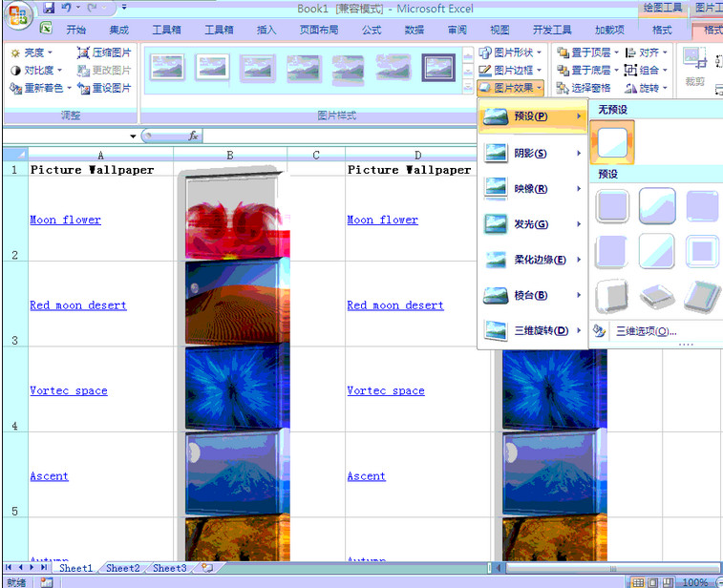Click the 图片效果 picture effects button
Viewport: 723px width, 588px height.
(x=510, y=88)
